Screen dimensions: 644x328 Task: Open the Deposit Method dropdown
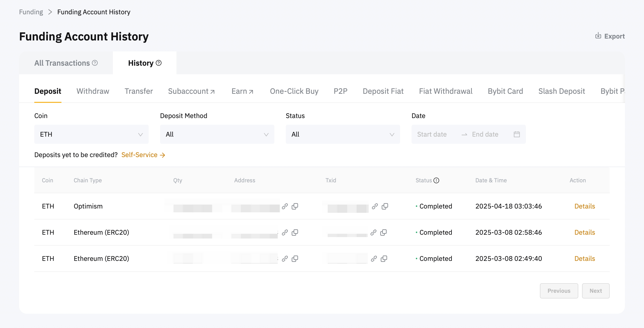pyautogui.click(x=217, y=134)
